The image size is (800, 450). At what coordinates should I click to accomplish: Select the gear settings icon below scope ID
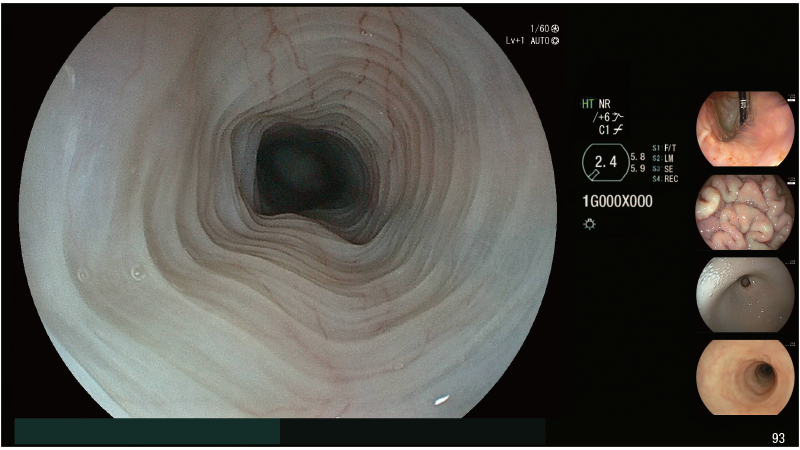click(x=590, y=224)
